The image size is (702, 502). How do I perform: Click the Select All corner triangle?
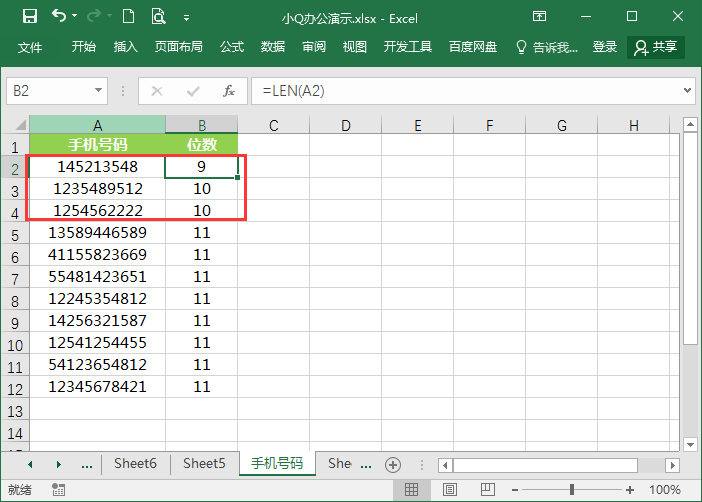click(x=20, y=124)
